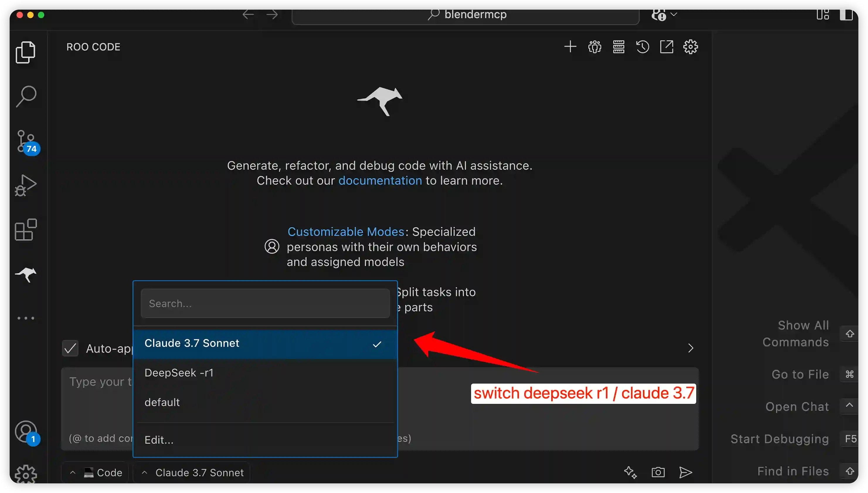
Task: Open the Run and Debug view
Action: click(26, 186)
